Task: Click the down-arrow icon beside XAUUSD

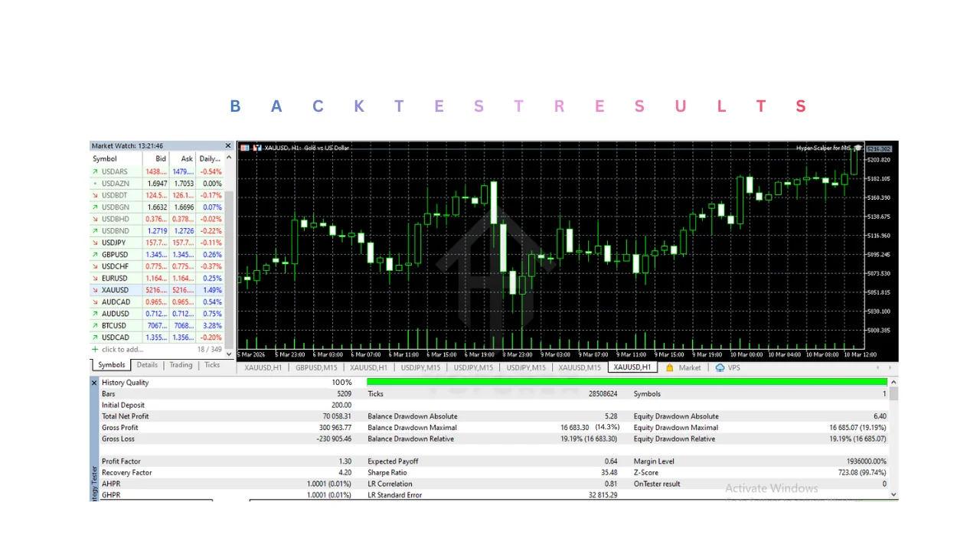Action: [95, 291]
